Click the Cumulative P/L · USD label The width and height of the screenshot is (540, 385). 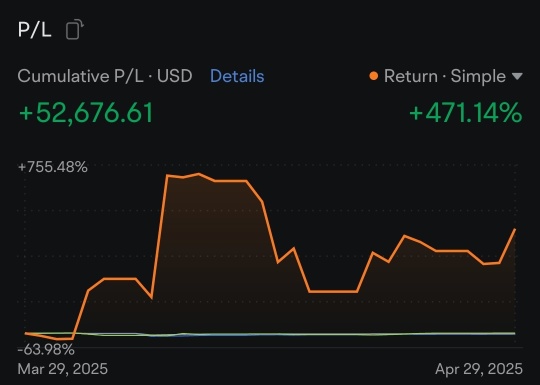click(105, 76)
